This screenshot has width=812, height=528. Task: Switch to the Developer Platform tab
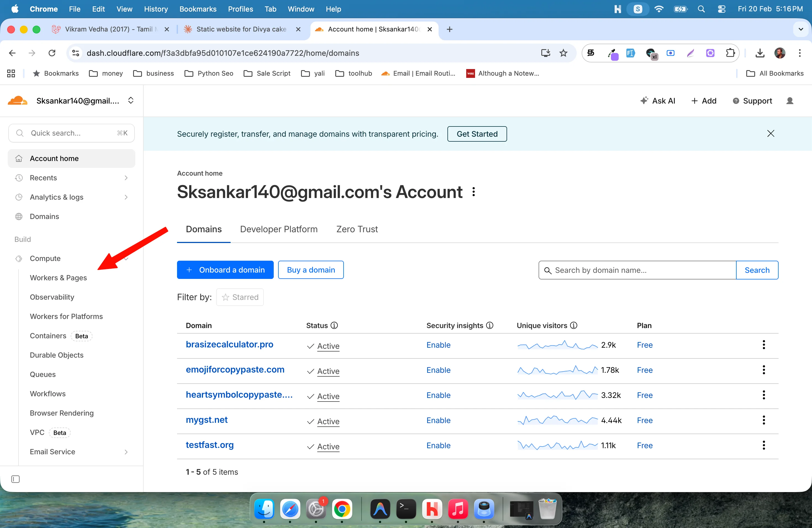tap(278, 229)
